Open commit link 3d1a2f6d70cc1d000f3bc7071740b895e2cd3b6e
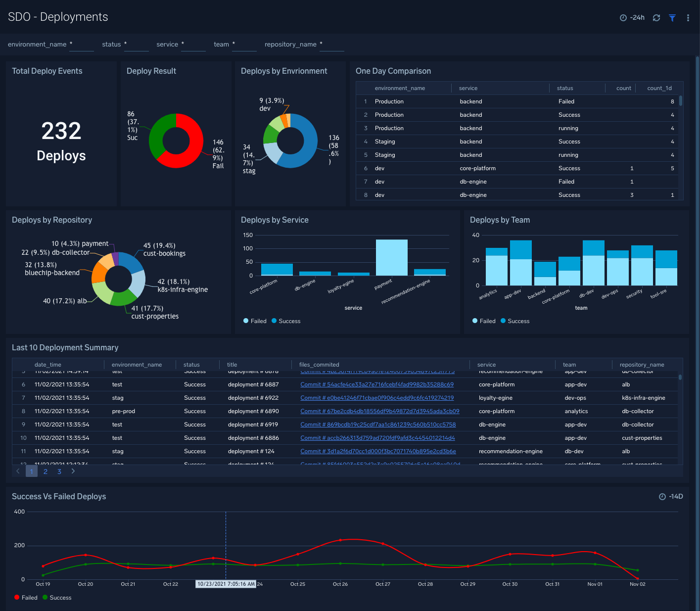 click(x=378, y=451)
